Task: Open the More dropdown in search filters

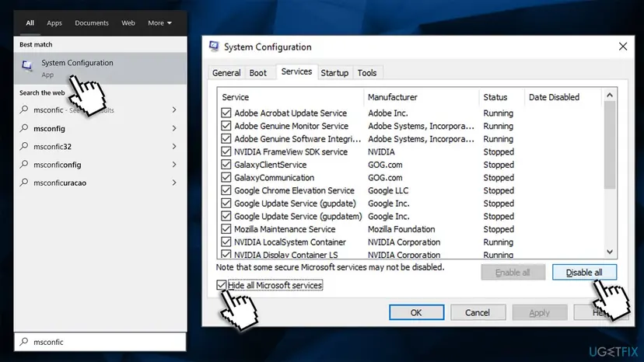Action: coord(159,23)
